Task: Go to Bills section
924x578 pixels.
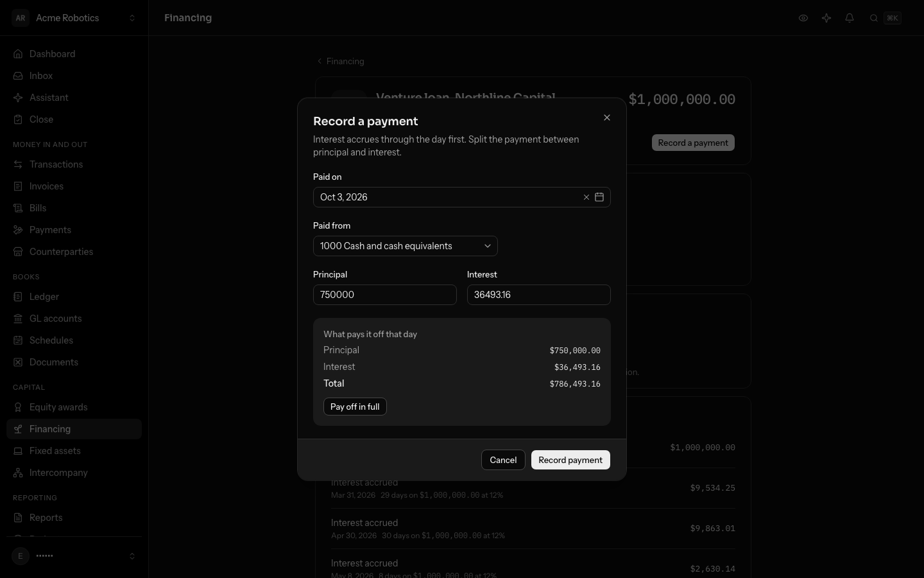Action: coord(74,208)
